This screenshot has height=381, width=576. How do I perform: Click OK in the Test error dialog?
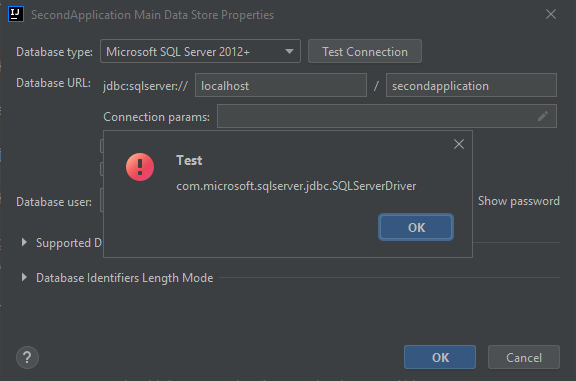[416, 227]
